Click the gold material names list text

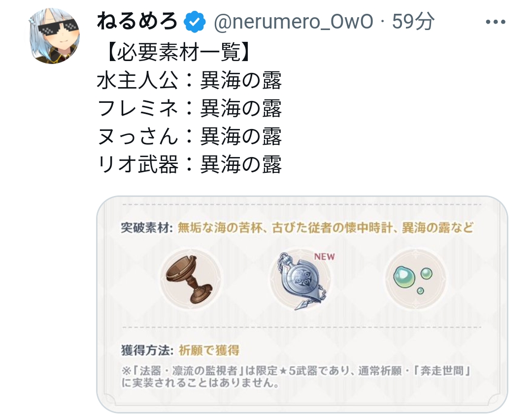(x=326, y=228)
